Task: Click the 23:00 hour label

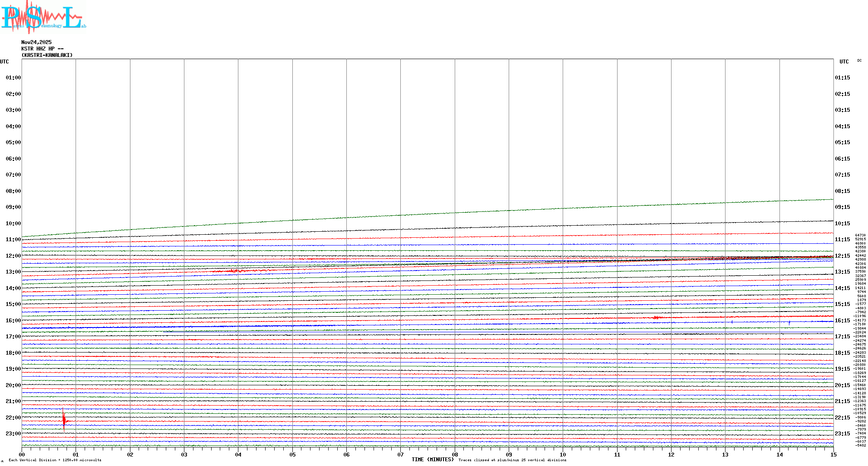Action: pos(13,434)
